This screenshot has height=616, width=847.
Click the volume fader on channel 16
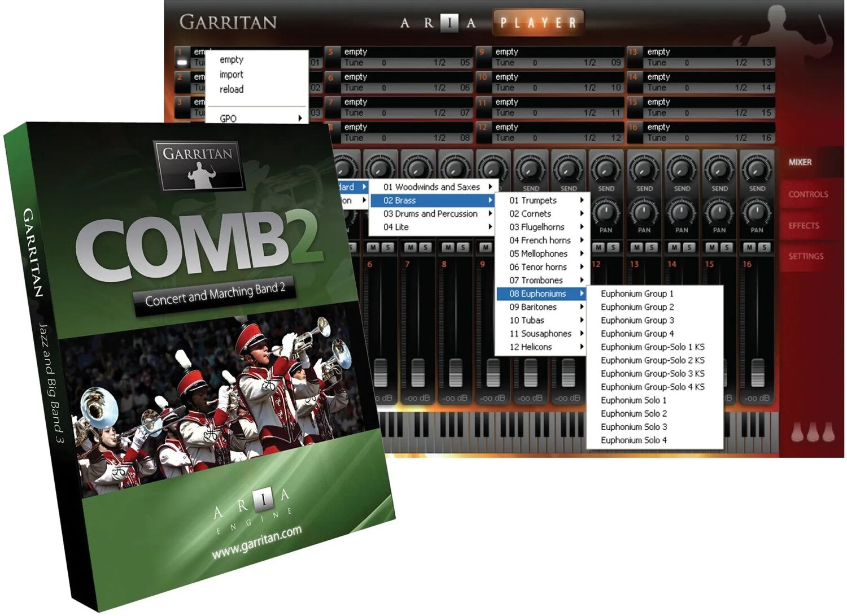pyautogui.click(x=757, y=372)
